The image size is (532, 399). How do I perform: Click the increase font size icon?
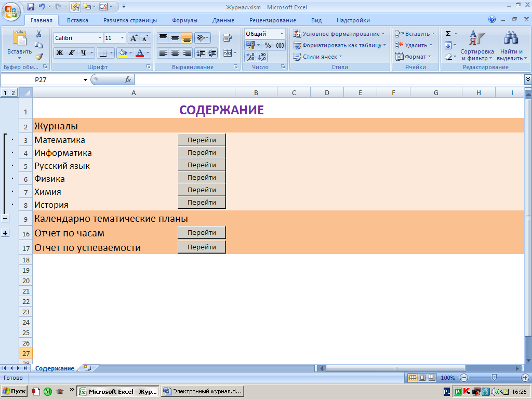click(134, 38)
